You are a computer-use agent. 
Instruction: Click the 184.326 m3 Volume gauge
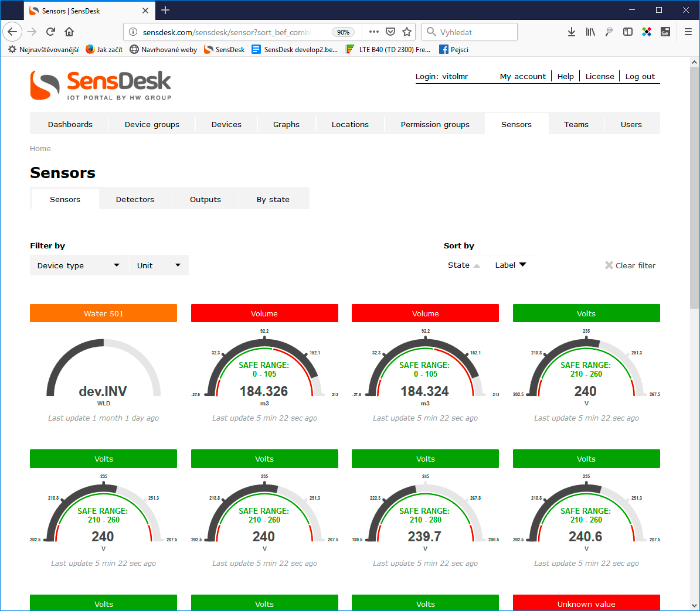(x=264, y=368)
